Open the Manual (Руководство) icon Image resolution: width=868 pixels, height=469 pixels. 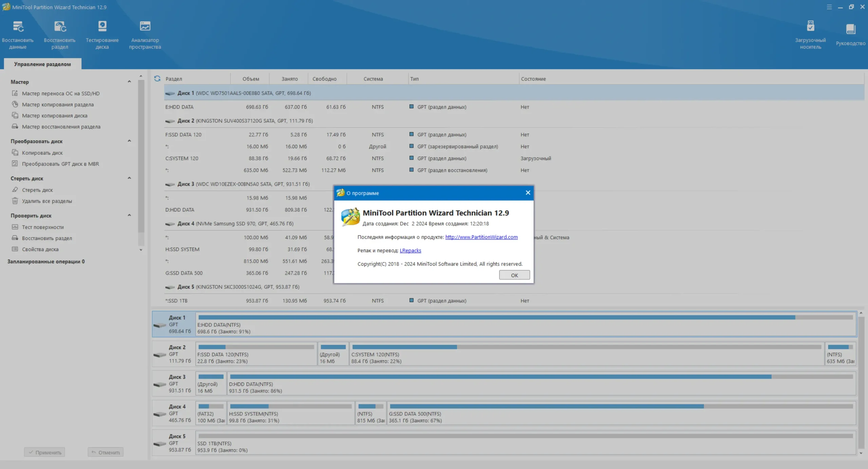point(850,30)
